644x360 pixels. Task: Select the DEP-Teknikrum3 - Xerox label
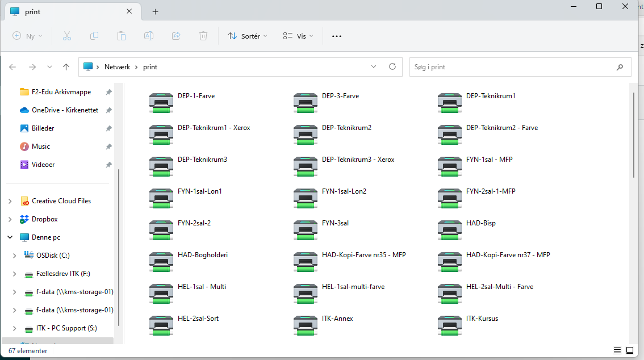[x=358, y=159]
